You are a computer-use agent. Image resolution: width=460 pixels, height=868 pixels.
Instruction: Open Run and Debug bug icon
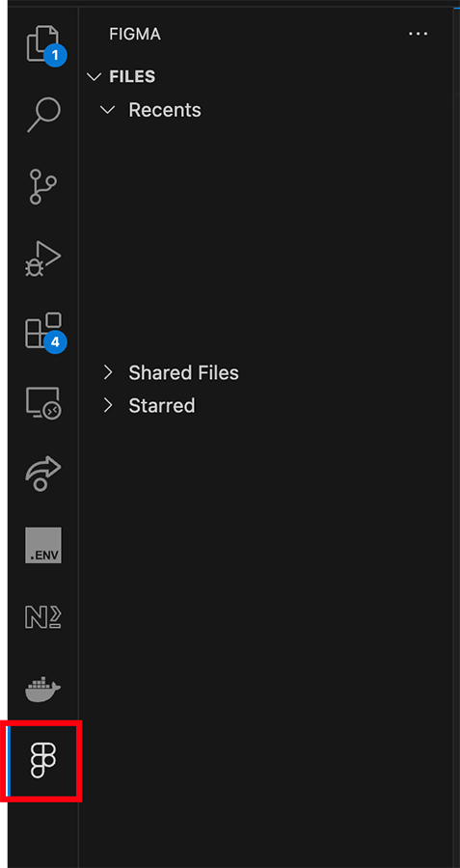click(43, 258)
